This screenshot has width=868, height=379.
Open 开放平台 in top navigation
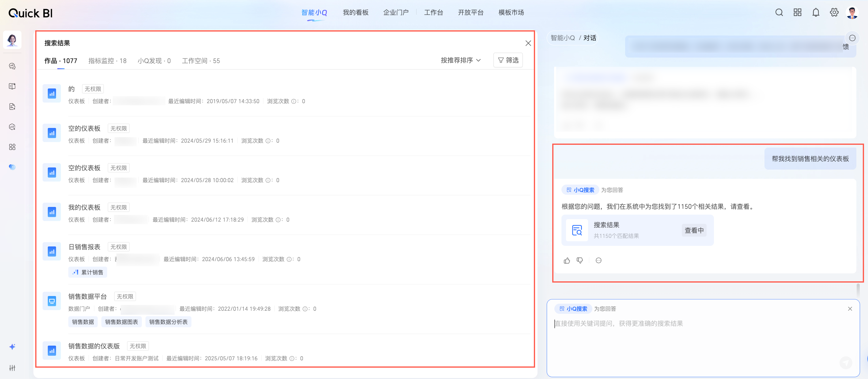470,13
